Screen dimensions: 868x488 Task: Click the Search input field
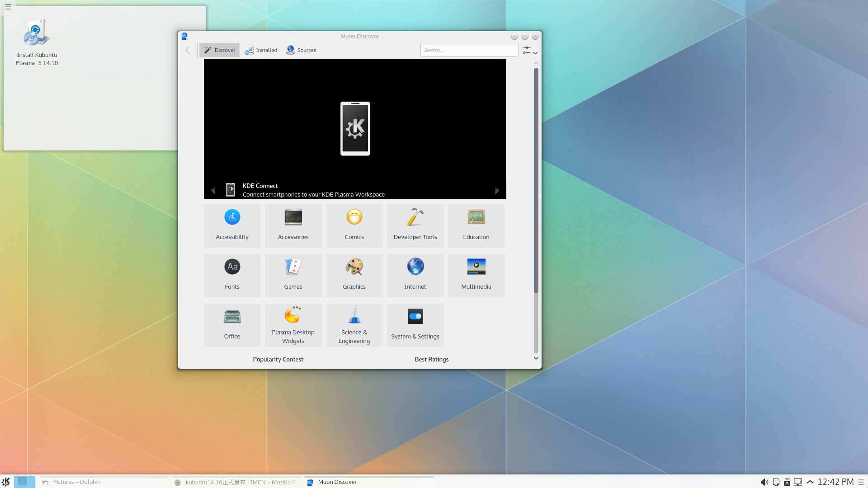(469, 50)
